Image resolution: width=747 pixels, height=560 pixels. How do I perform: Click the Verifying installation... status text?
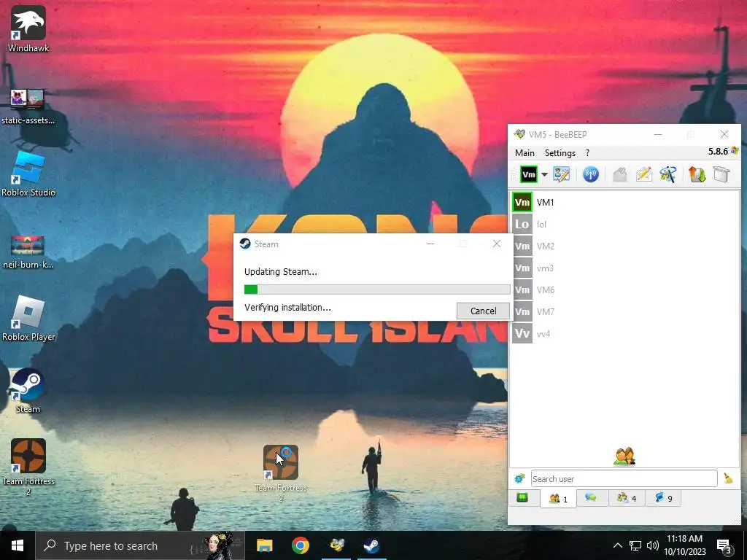pyautogui.click(x=287, y=308)
